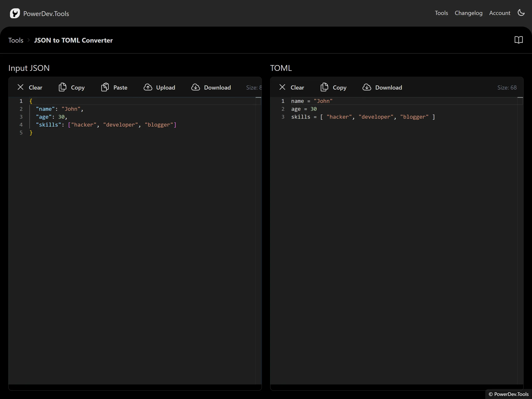The image size is (532, 399).
Task: Click the Paste clipboard icon
Action: pos(105,87)
